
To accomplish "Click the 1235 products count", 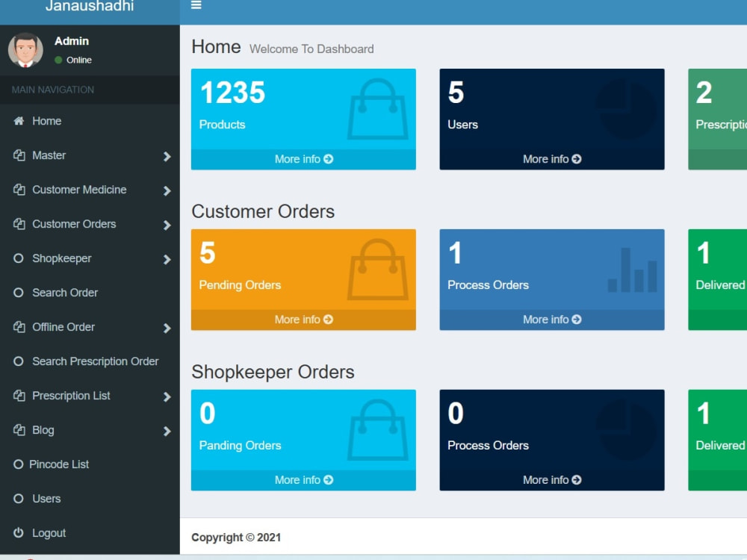I will pyautogui.click(x=232, y=93).
